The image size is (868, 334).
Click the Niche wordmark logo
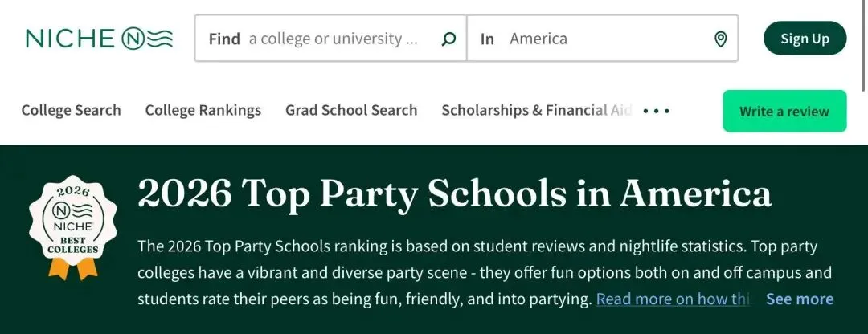click(x=71, y=39)
